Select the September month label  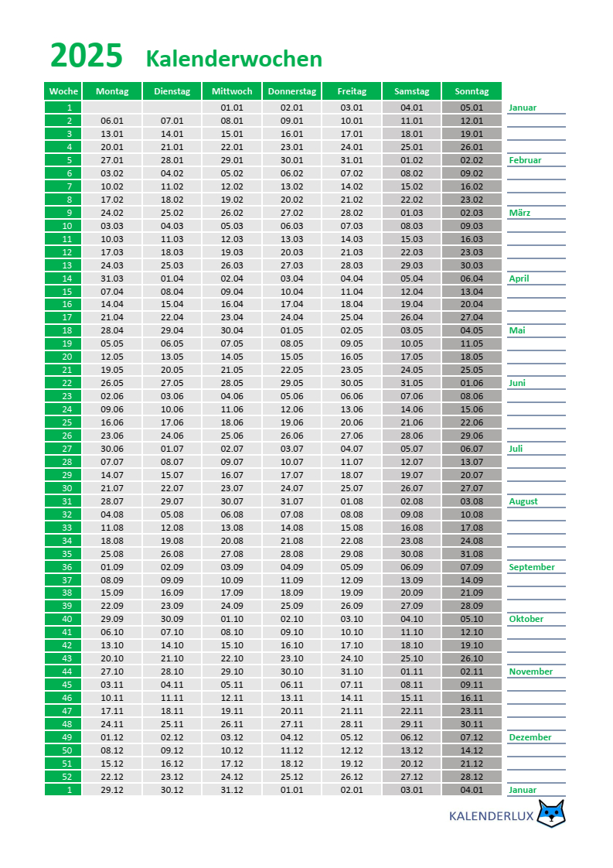tap(532, 567)
